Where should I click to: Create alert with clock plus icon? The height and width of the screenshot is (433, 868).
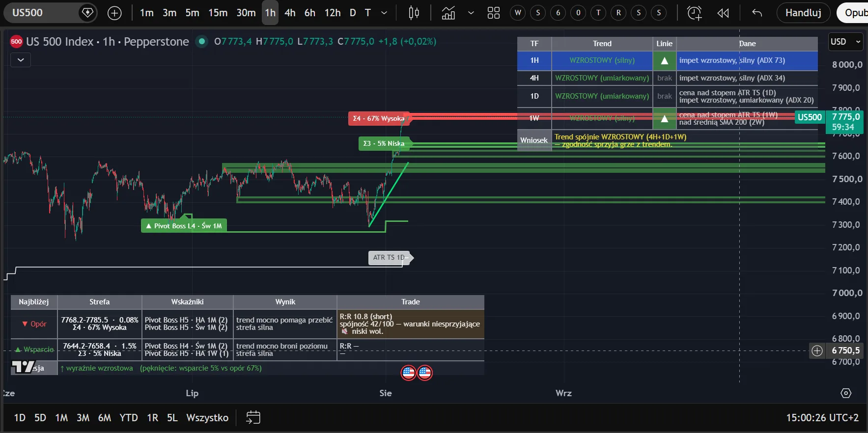pos(694,13)
